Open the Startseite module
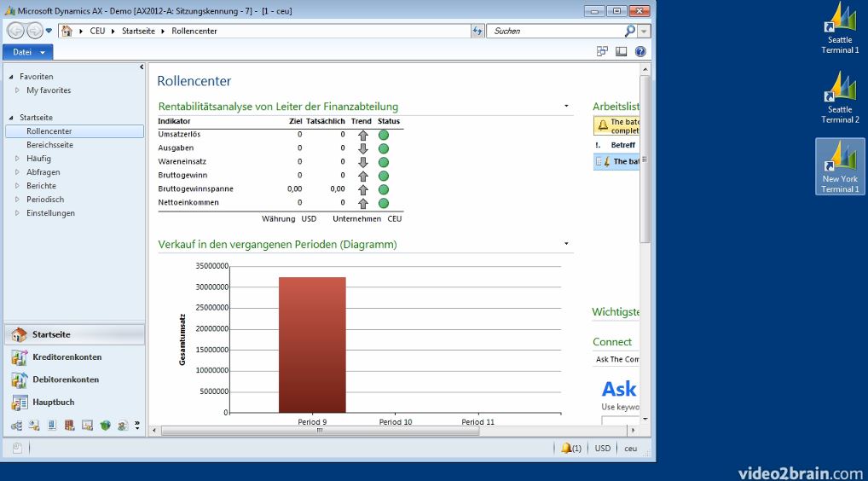The width and height of the screenshot is (868, 481). pos(75,334)
